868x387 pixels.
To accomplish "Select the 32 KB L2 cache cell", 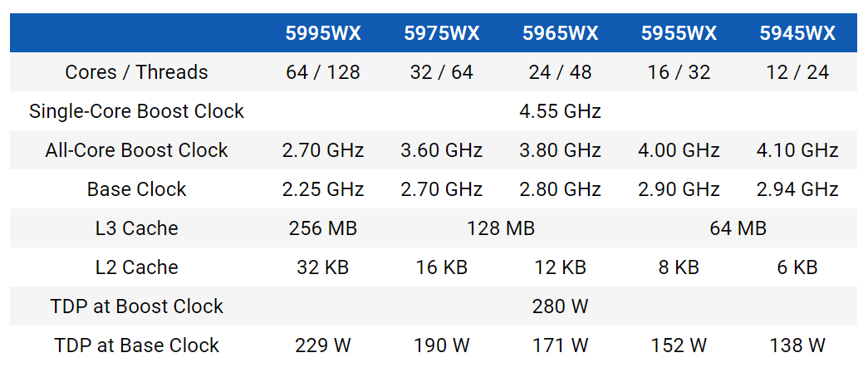I will (323, 267).
